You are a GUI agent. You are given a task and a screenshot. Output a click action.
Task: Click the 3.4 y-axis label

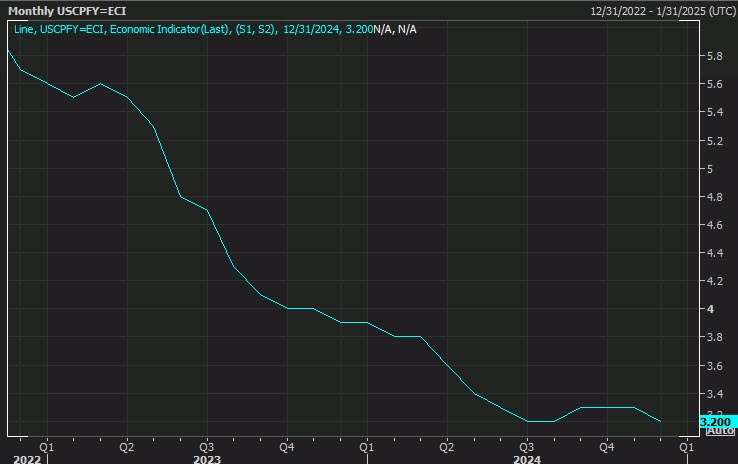click(716, 393)
